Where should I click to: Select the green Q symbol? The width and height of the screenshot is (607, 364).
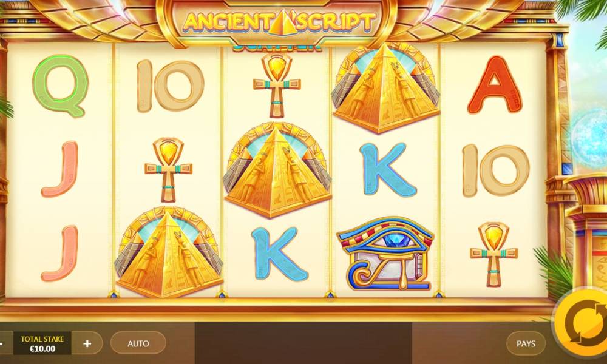[x=60, y=86]
